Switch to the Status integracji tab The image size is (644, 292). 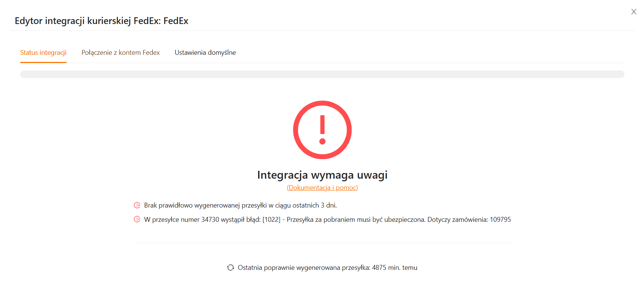click(x=43, y=53)
